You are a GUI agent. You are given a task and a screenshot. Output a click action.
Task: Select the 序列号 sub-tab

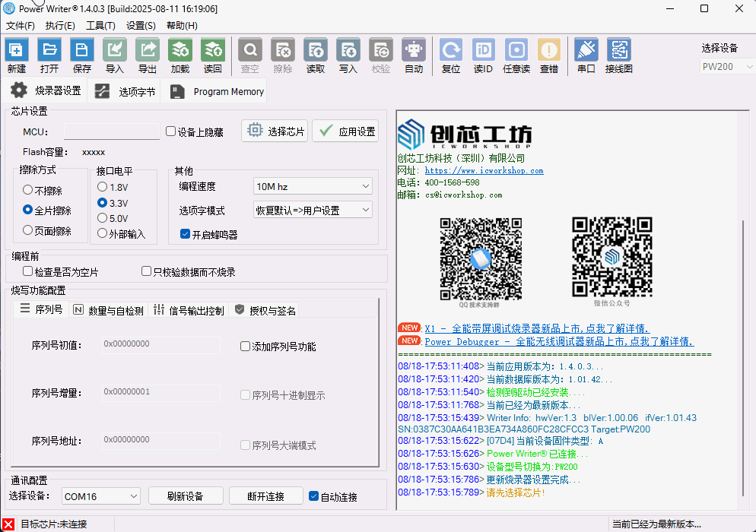[x=41, y=309]
